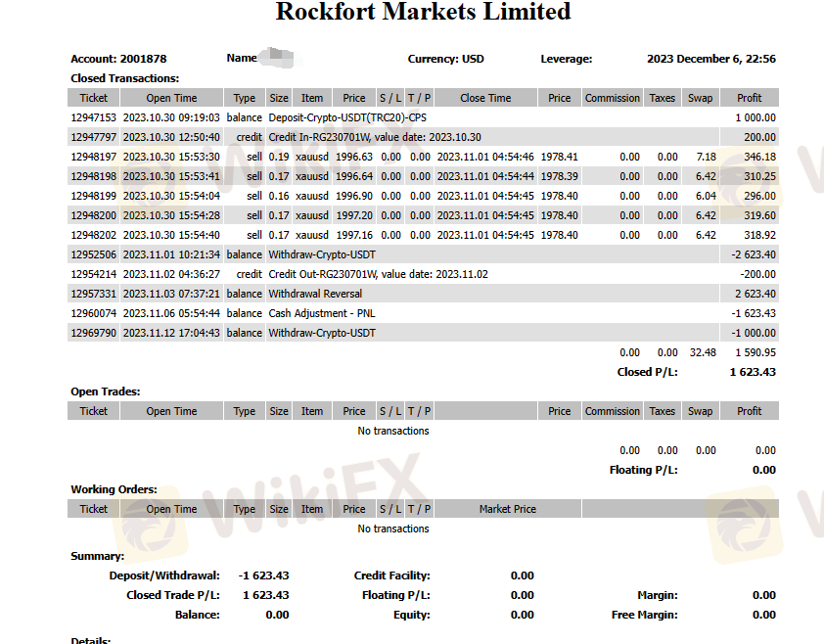
Task: Click open price 1997.20
Action: 354,215
